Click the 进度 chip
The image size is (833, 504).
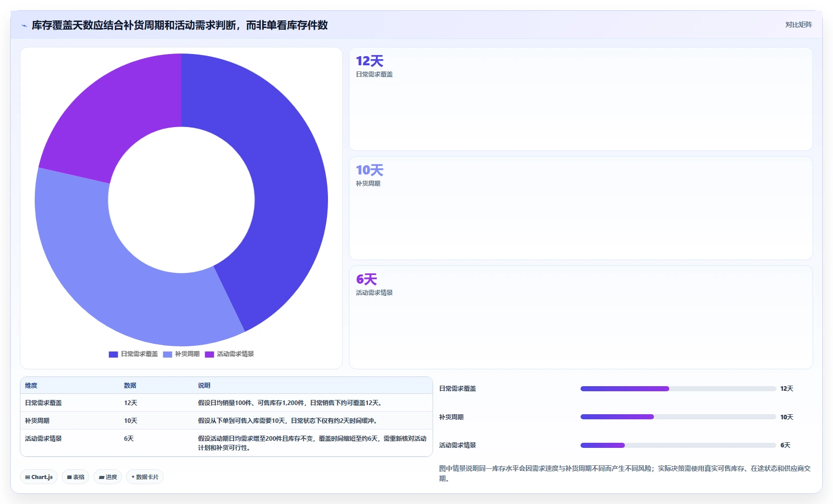point(108,477)
